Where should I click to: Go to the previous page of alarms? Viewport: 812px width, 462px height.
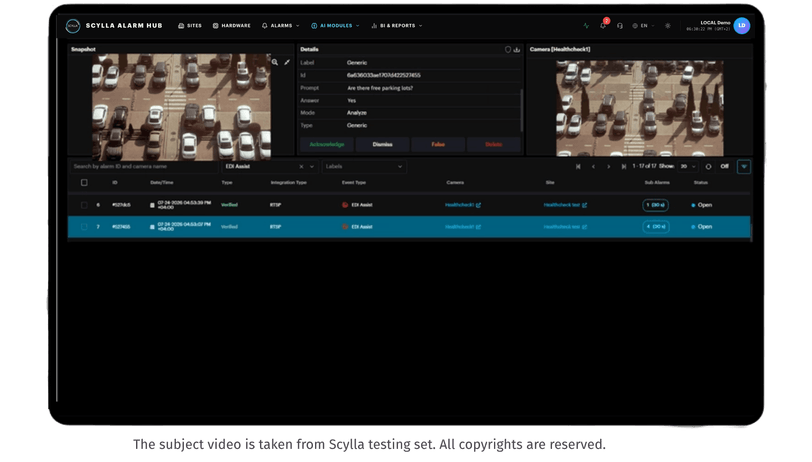point(593,166)
